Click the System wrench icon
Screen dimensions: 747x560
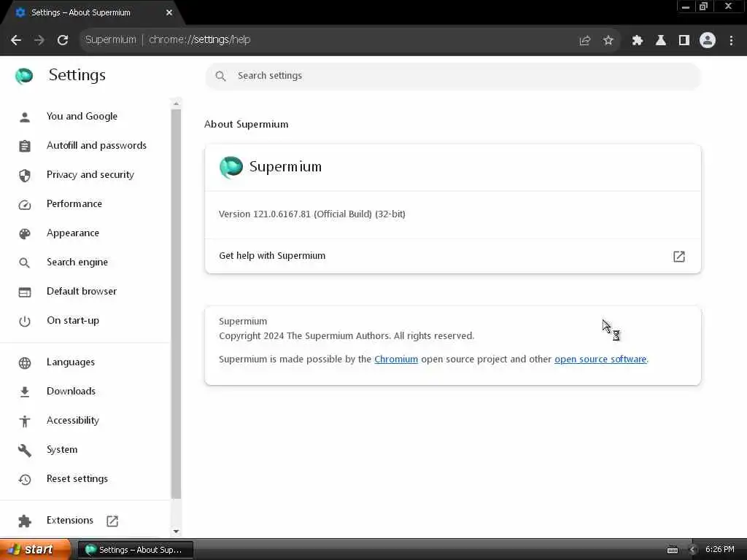pos(25,450)
